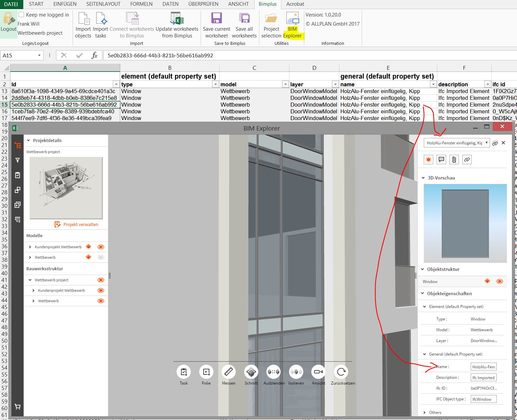
Task: Click the attachments paperclip icon
Action: tap(454, 160)
